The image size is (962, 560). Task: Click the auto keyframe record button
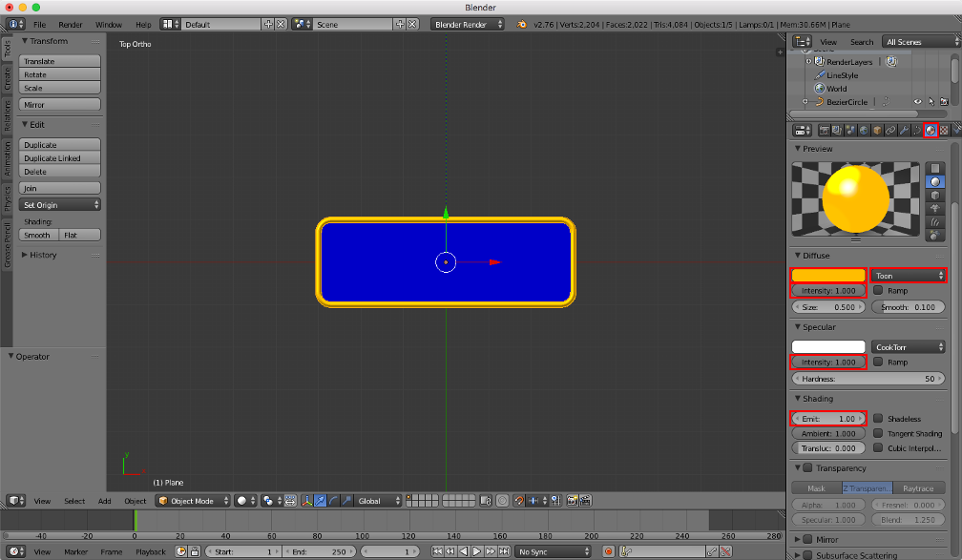point(608,551)
